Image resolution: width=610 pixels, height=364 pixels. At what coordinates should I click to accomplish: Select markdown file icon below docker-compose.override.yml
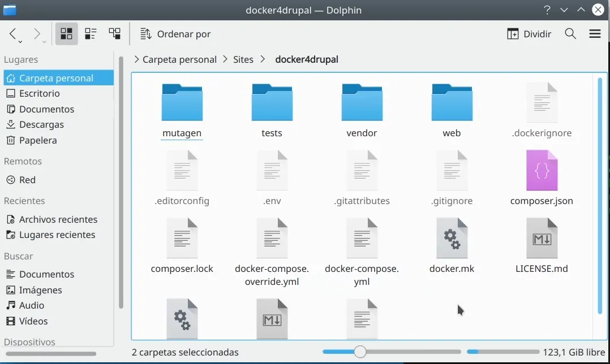[272, 319]
